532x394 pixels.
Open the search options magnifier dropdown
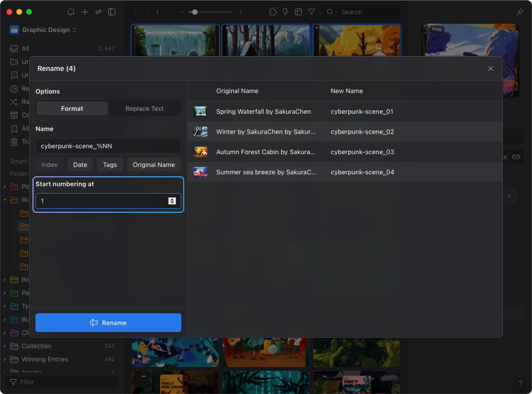click(x=332, y=12)
